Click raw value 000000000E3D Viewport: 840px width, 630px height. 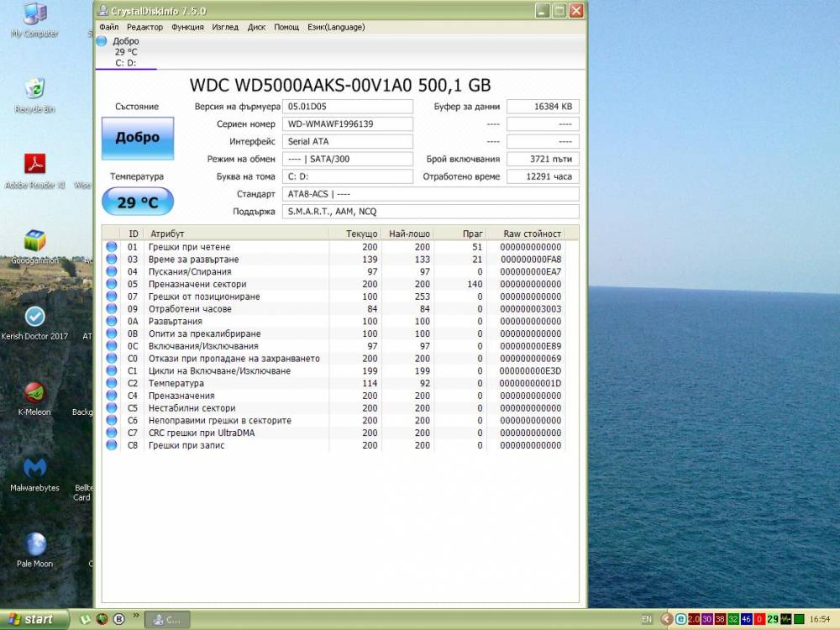click(530, 370)
